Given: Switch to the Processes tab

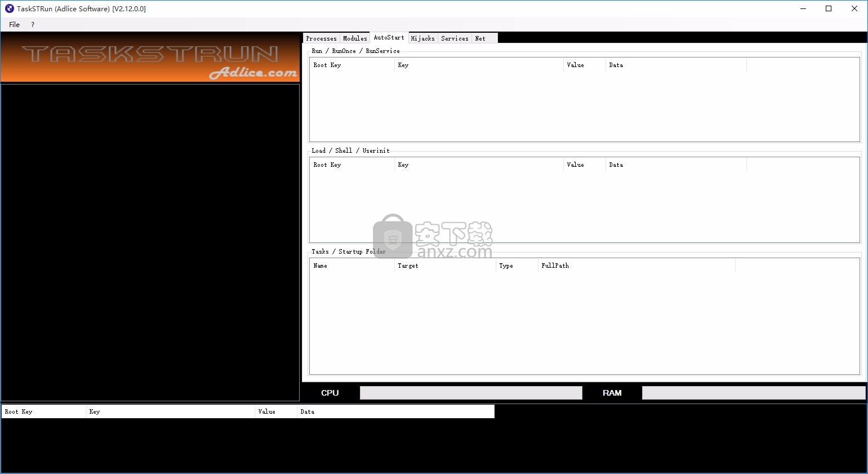Looking at the screenshot, I should 321,38.
